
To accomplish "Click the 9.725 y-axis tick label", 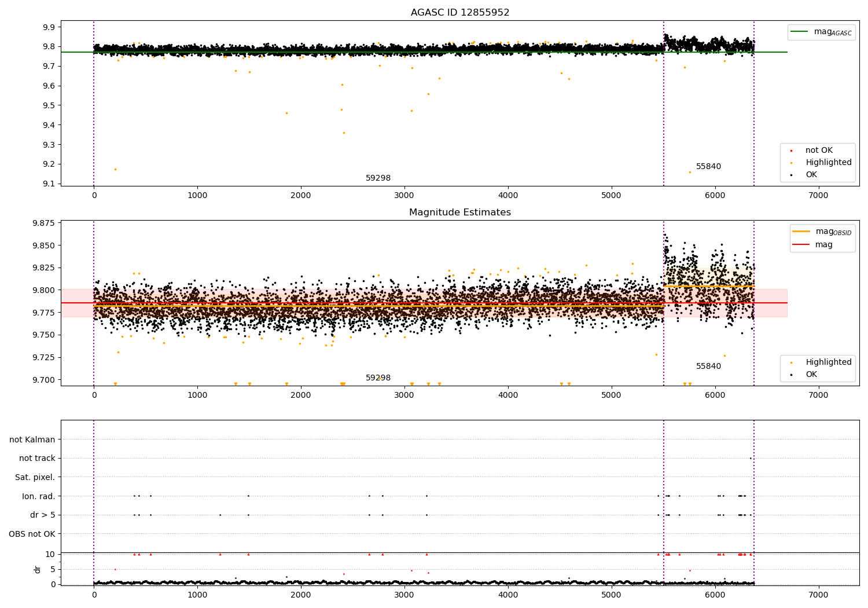I will click(x=45, y=357).
